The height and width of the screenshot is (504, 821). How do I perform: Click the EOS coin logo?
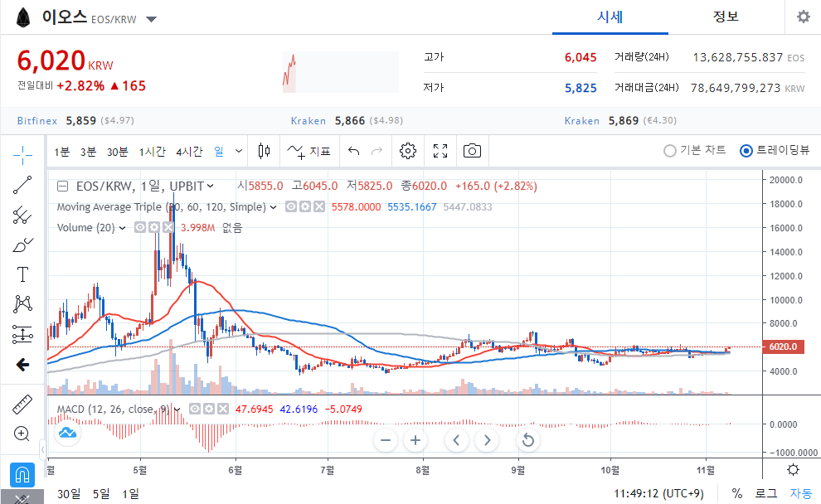pyautogui.click(x=23, y=17)
